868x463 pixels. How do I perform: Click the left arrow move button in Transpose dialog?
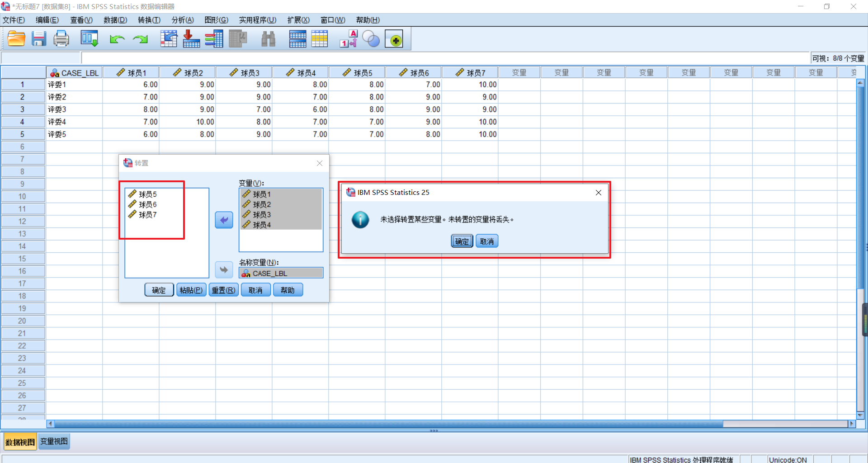coord(224,220)
